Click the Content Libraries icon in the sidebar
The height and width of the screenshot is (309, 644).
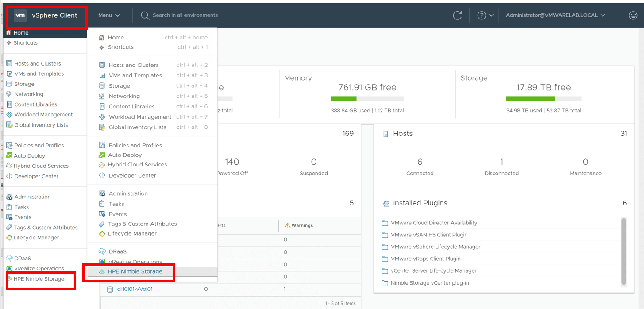pos(9,104)
